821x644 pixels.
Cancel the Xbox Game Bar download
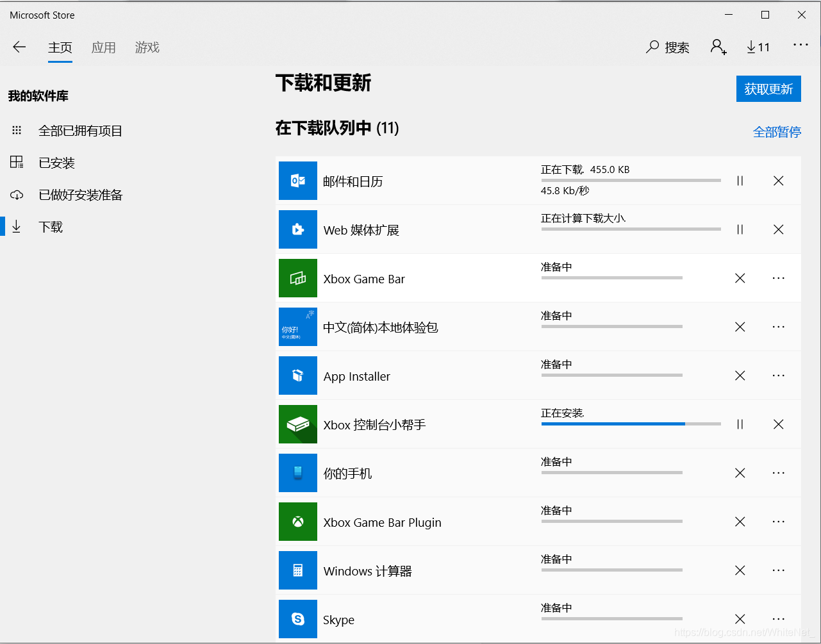click(740, 278)
